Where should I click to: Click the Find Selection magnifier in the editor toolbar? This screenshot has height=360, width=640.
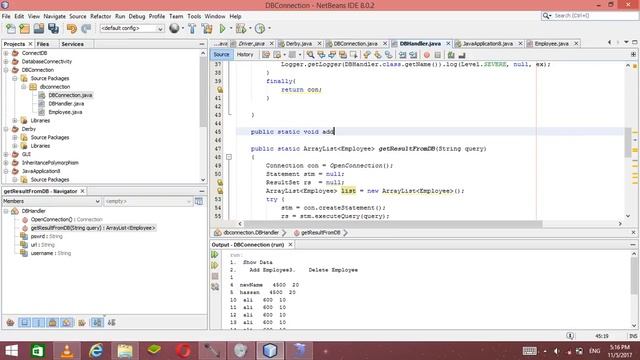click(311, 55)
